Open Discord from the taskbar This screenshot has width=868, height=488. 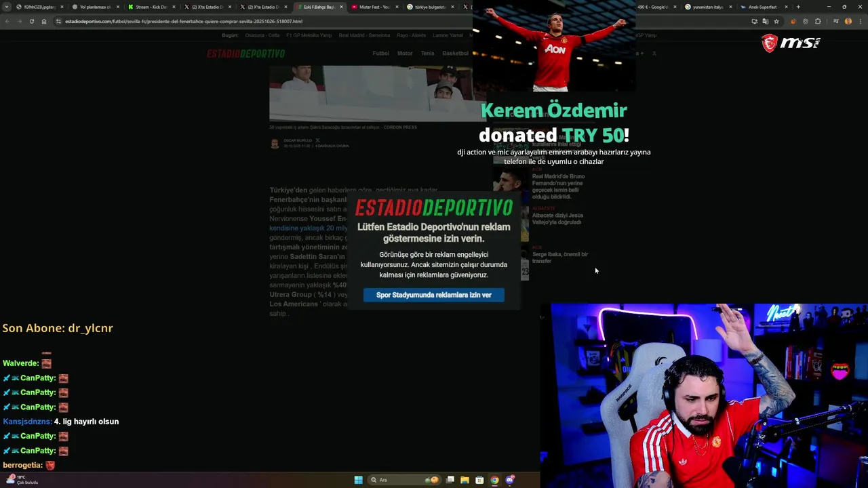pyautogui.click(x=510, y=480)
